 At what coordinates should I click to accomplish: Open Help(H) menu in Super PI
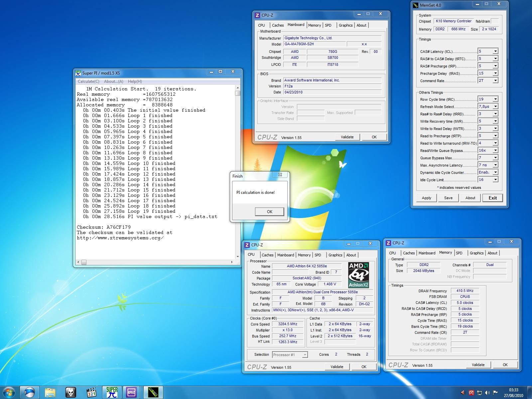click(135, 81)
